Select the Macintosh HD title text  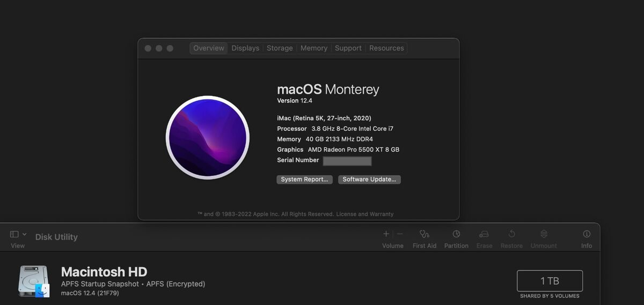(104, 272)
